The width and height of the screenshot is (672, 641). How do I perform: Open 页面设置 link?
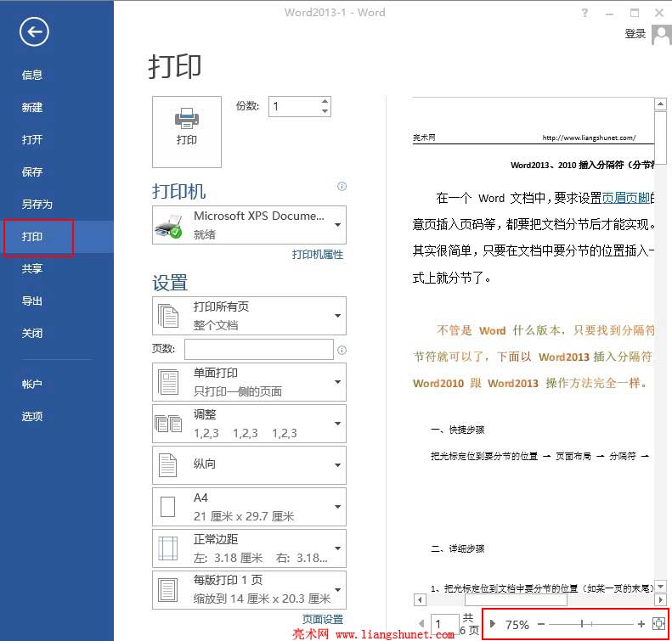tap(323, 619)
